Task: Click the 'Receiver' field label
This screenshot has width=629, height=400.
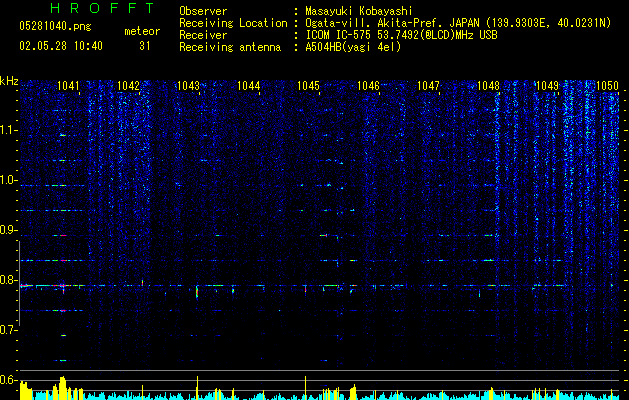Action: click(203, 35)
